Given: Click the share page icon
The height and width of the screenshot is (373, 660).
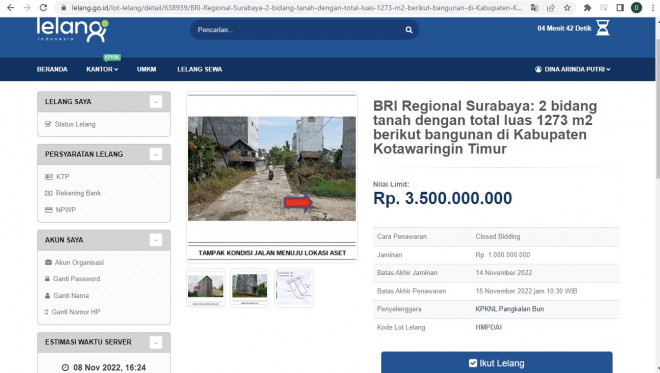Looking at the screenshot, I should point(551,8).
